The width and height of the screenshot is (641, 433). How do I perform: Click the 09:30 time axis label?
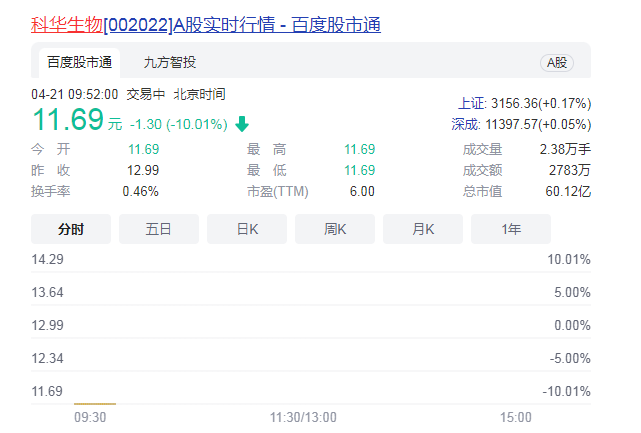pos(90,417)
